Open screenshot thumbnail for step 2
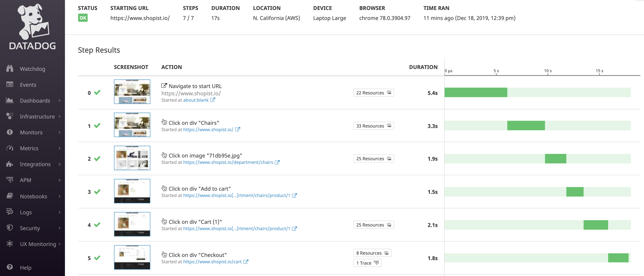This screenshot has height=276, width=644. (132, 158)
